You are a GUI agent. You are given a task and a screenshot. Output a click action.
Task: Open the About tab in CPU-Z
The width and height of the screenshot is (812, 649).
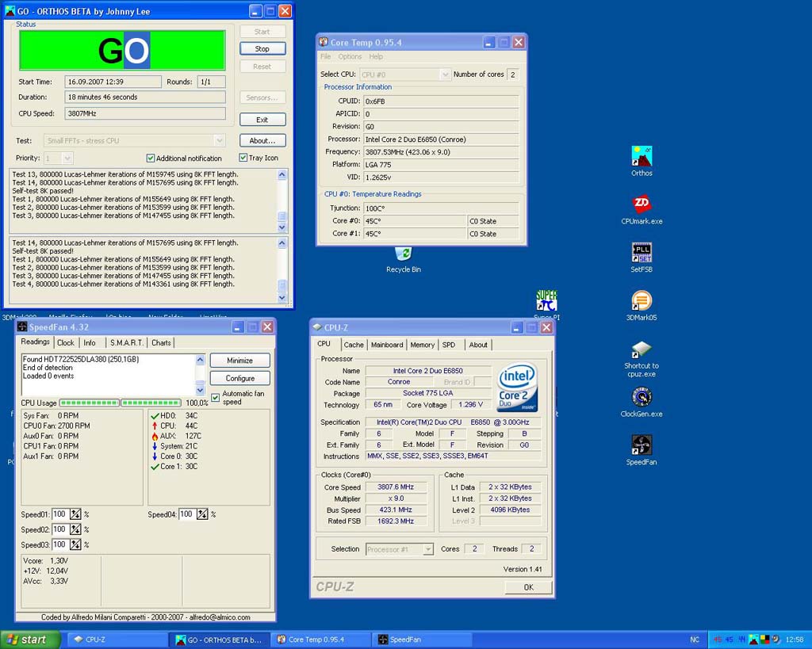pyautogui.click(x=478, y=345)
